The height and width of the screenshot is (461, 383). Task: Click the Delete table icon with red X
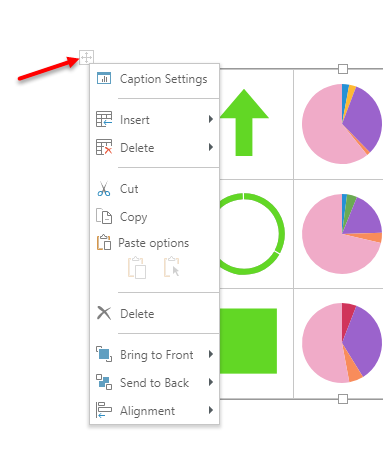pyautogui.click(x=104, y=147)
